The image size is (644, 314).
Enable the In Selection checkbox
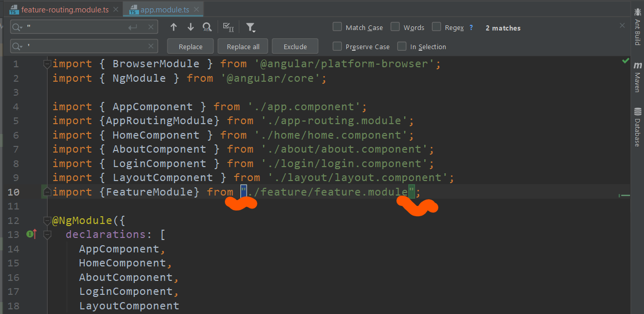tap(402, 46)
